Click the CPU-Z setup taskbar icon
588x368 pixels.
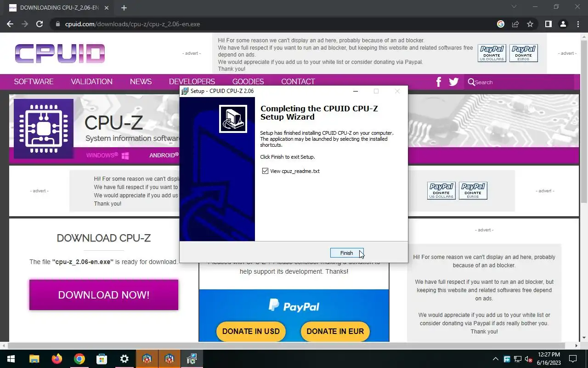pos(192,359)
